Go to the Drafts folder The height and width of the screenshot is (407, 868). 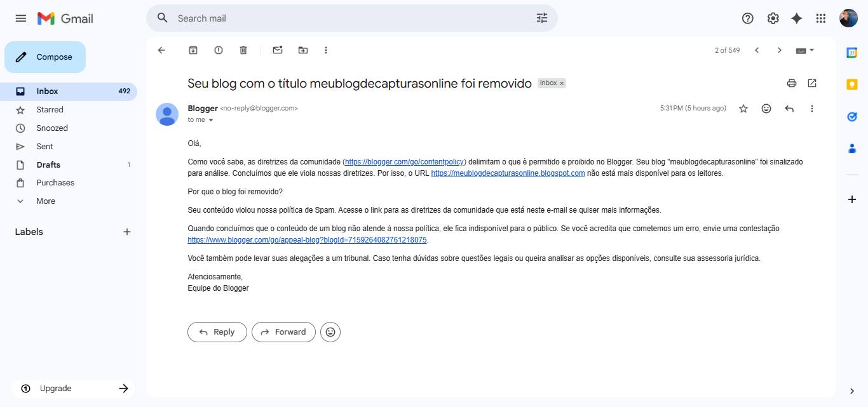(x=48, y=164)
